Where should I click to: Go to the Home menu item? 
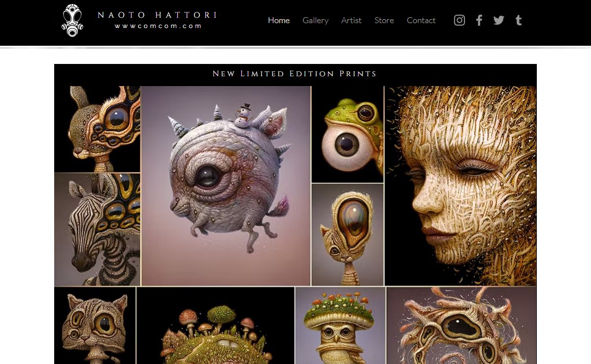(279, 20)
